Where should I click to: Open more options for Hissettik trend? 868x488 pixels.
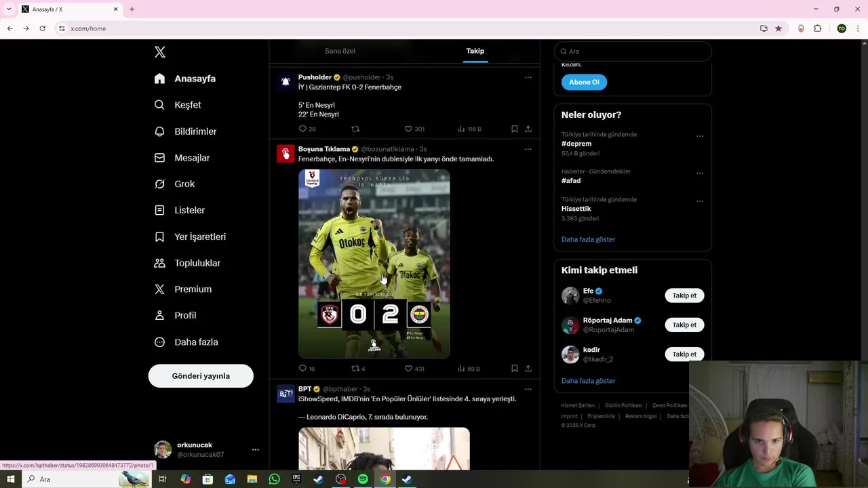pos(700,201)
